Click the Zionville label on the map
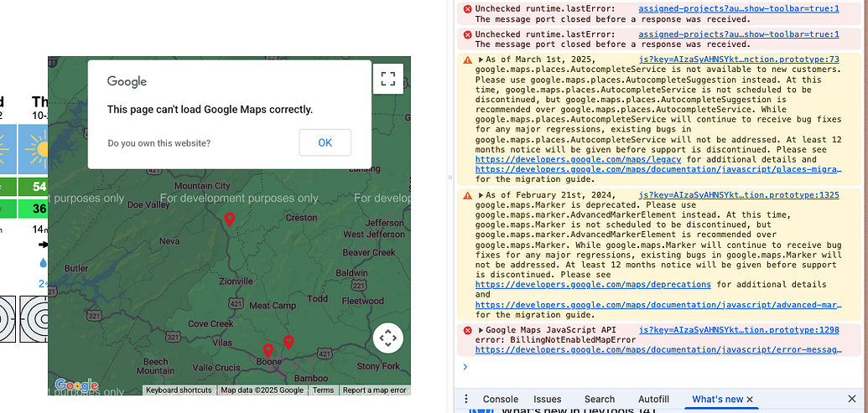 coord(236,281)
